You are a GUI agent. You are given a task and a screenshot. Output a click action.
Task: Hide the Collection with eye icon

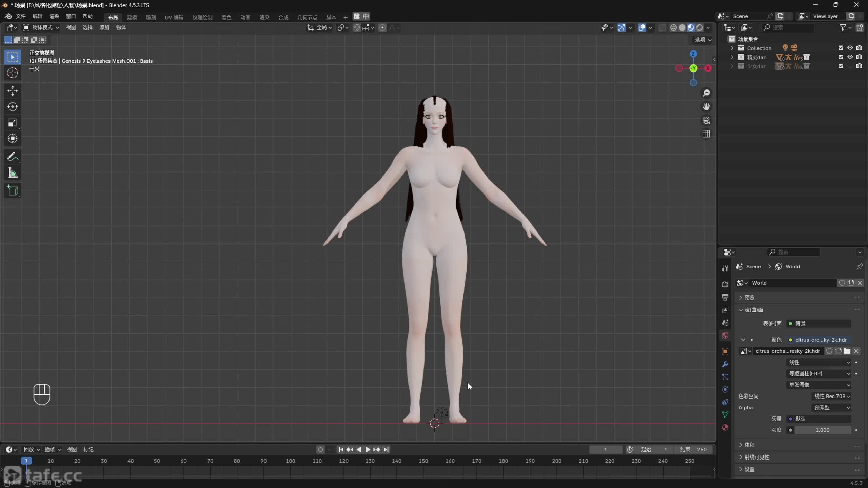(850, 48)
